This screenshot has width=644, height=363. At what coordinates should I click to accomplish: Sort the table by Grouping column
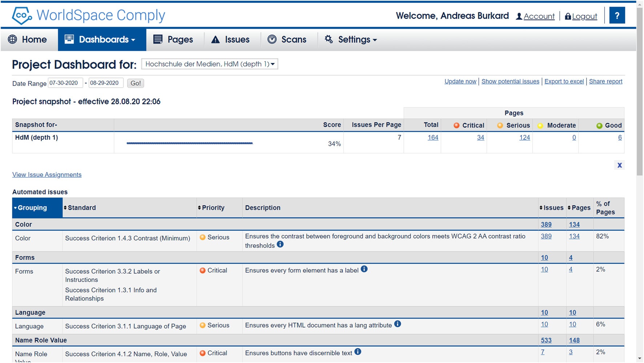(32, 208)
